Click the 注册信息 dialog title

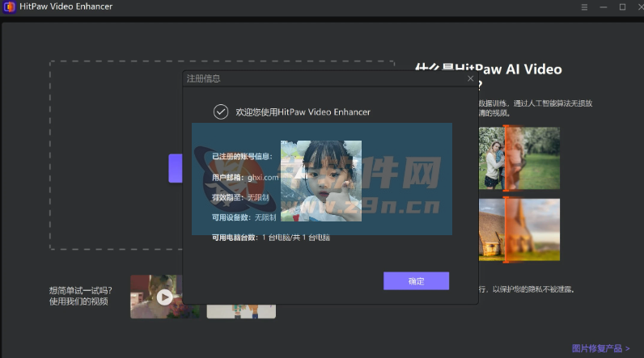click(x=203, y=78)
